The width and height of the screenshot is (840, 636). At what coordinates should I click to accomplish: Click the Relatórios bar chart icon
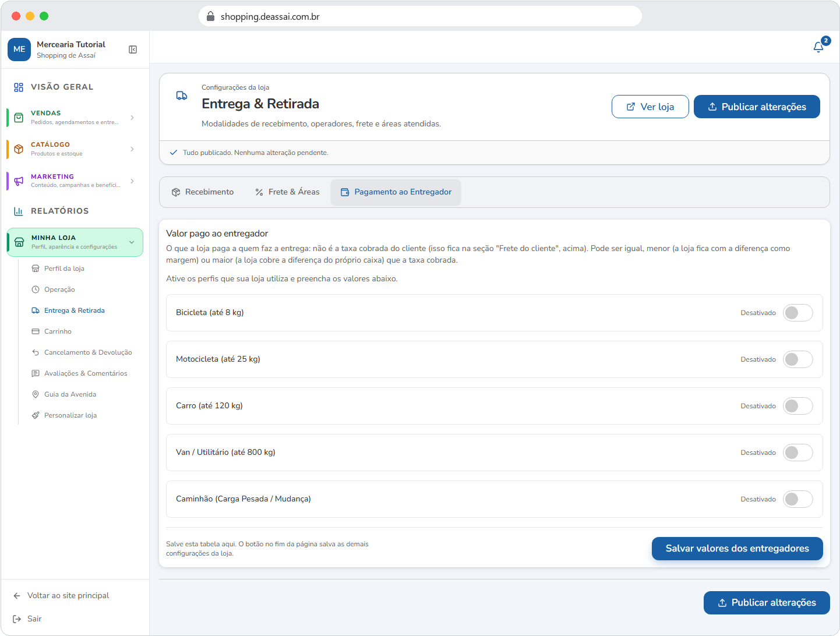(x=19, y=211)
